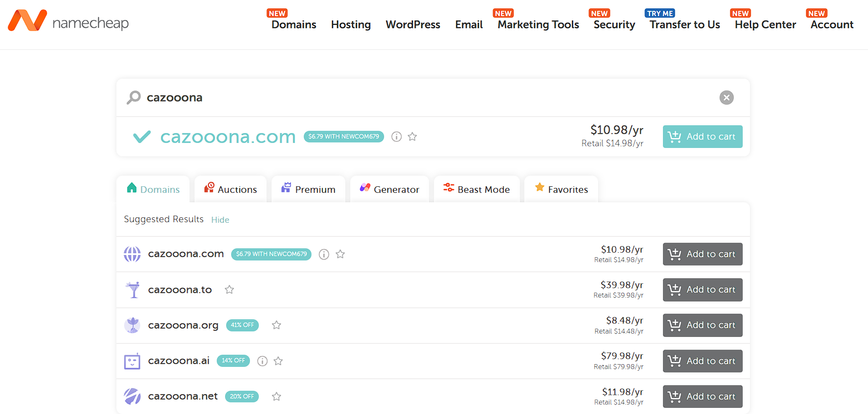868x414 pixels.
Task: Favorite the main cazooona.com result star
Action: 412,136
